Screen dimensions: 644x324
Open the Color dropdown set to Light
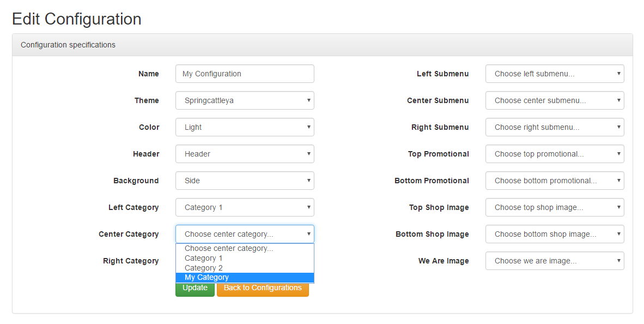245,127
